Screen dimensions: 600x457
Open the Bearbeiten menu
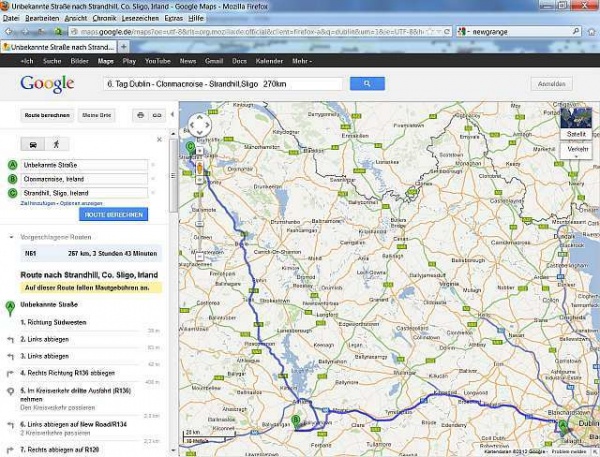tap(42, 18)
